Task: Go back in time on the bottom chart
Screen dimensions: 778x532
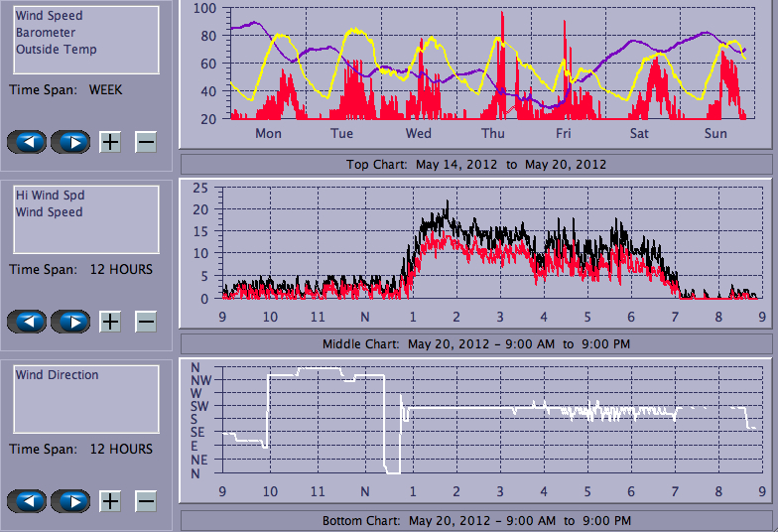Action: pyautogui.click(x=27, y=501)
